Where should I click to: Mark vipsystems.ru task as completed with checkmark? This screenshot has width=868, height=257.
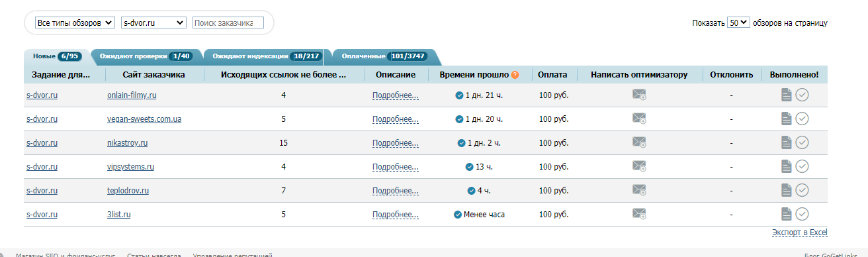click(802, 167)
